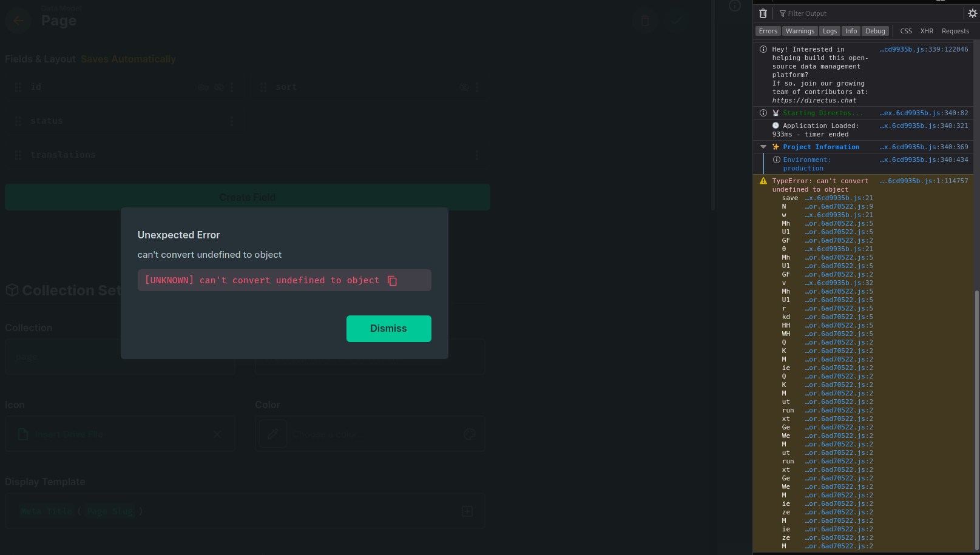Click the delete collection trash icon
The height and width of the screenshot is (555, 980).
[x=645, y=21]
